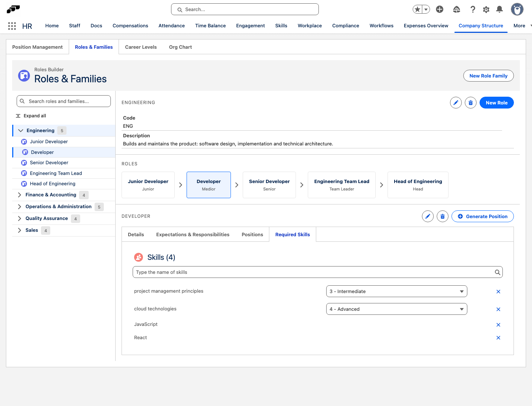Open the Compensations nav item
The width and height of the screenshot is (532, 406).
tap(130, 26)
